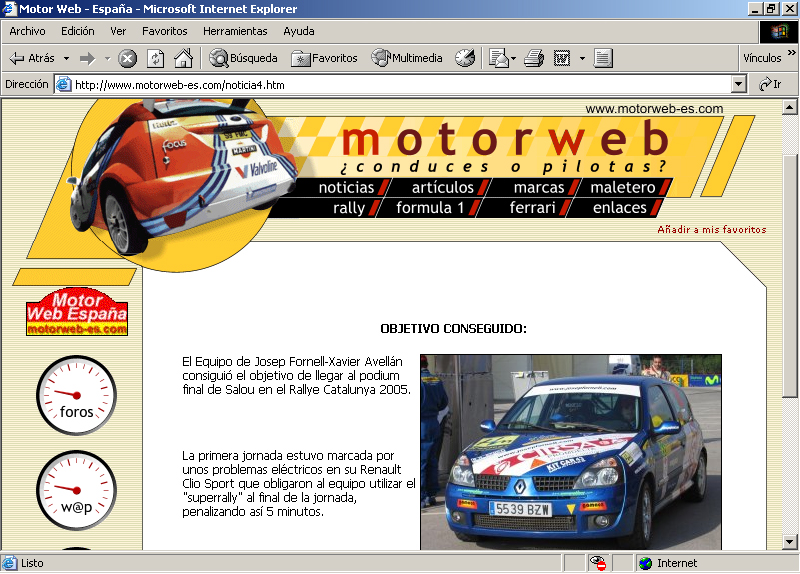Print the page with the printer icon

(534, 58)
